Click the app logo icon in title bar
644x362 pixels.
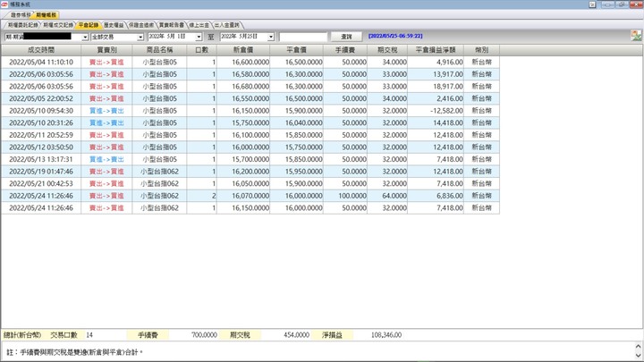pos(5,4)
